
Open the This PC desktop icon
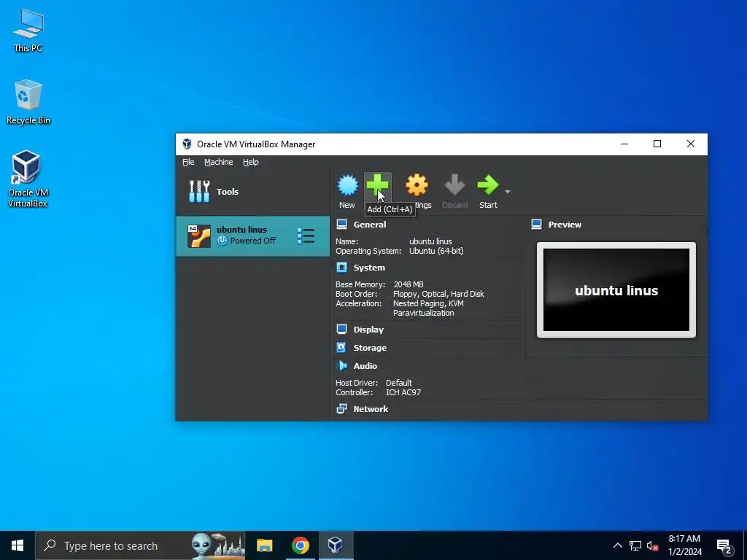coord(28,31)
